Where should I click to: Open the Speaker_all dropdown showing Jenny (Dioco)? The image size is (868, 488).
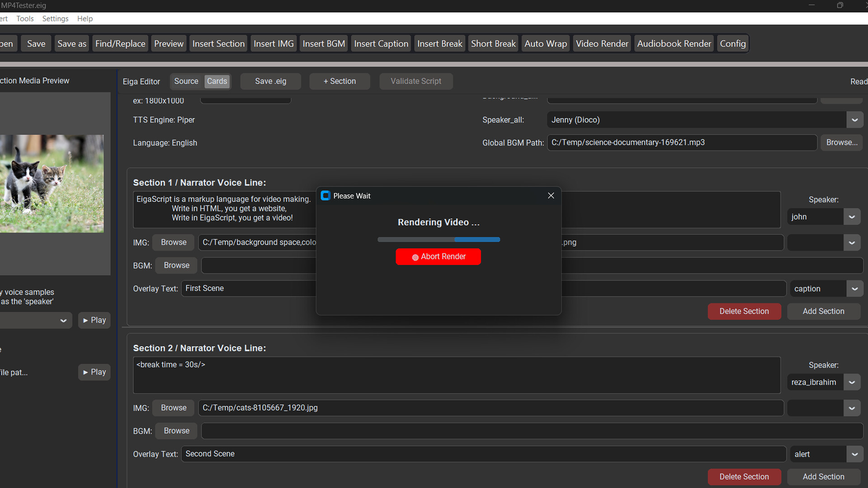coord(854,120)
